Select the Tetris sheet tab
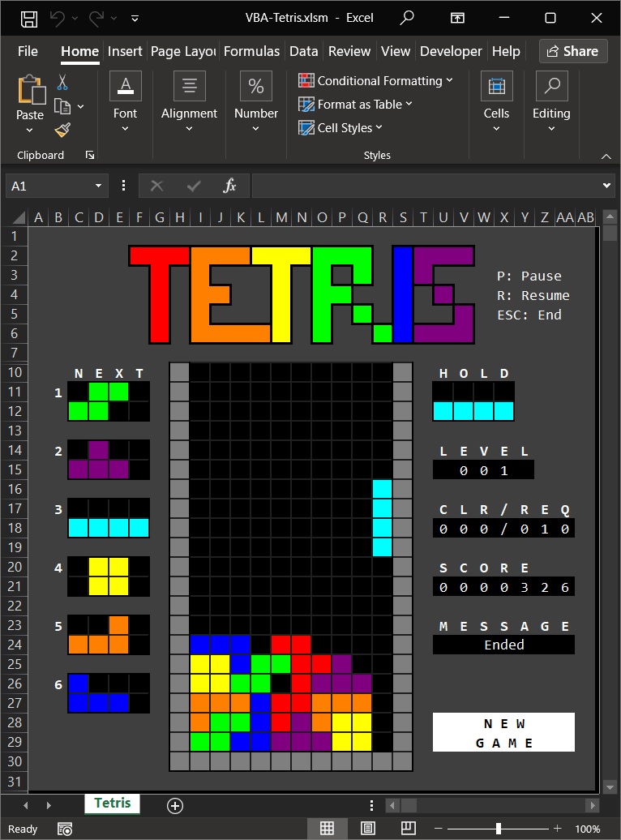621x840 pixels. 113,803
